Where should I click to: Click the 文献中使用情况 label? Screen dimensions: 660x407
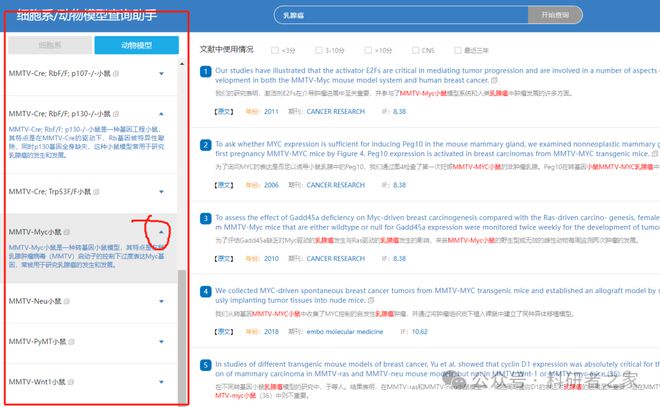point(226,50)
